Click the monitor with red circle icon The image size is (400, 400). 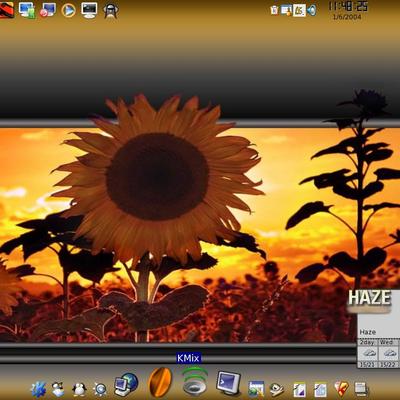48,10
